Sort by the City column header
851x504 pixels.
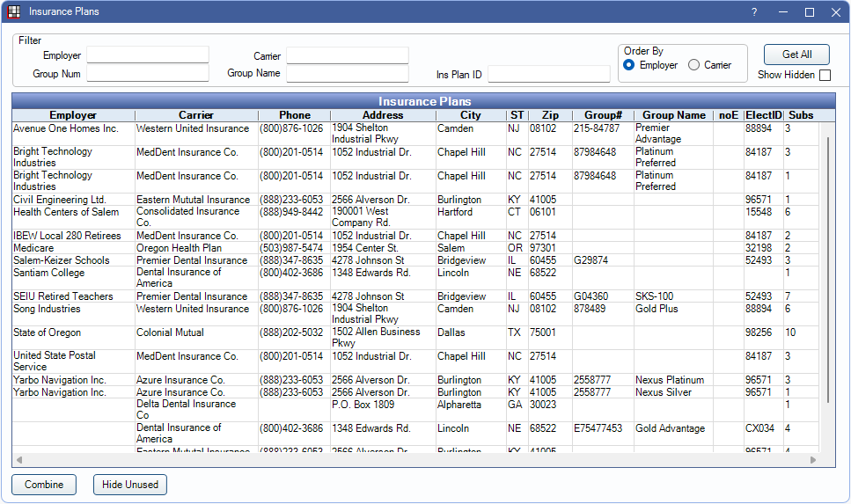click(x=471, y=115)
